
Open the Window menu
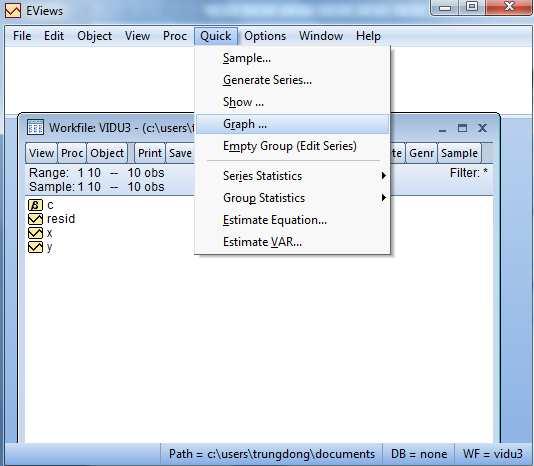click(x=321, y=36)
